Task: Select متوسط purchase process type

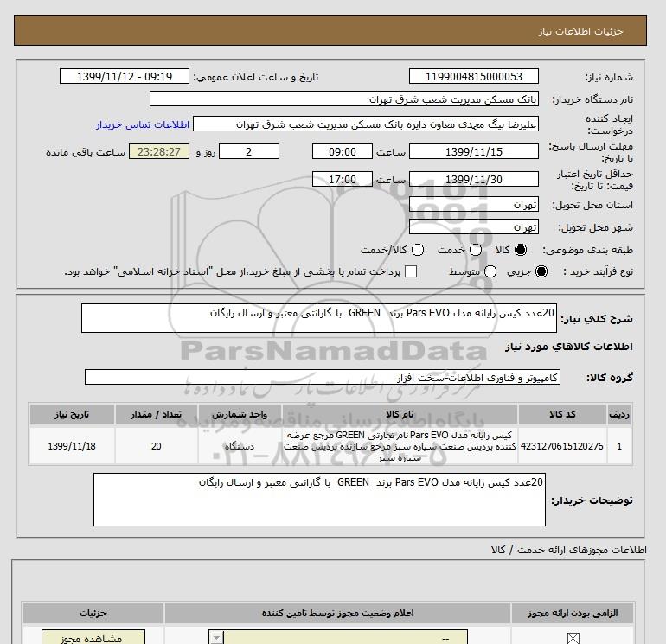Action: click(490, 271)
